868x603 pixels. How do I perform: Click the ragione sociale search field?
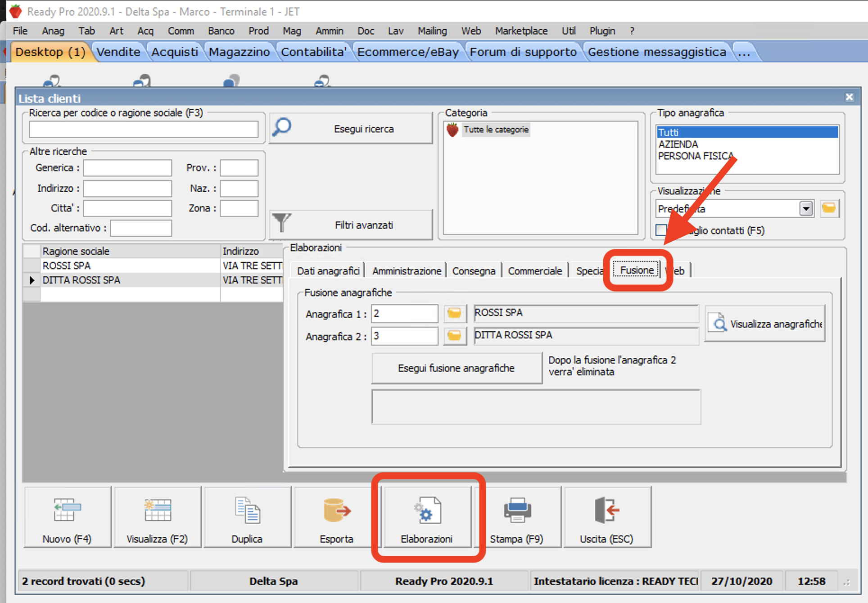144,130
